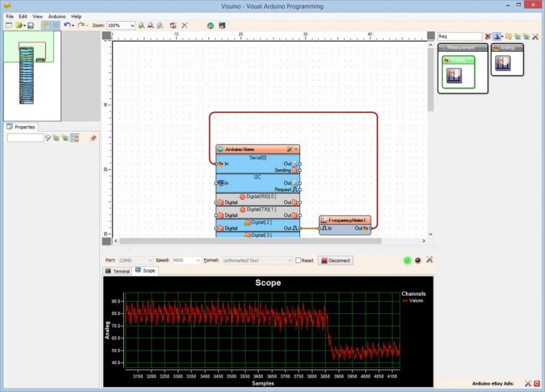Open the Arduino menu

tap(57, 16)
